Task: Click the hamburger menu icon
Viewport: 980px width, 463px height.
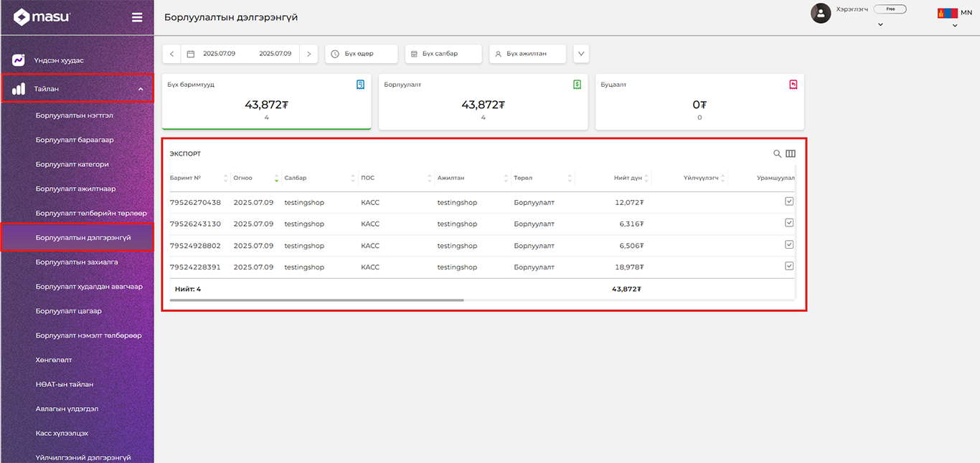Action: tap(137, 17)
